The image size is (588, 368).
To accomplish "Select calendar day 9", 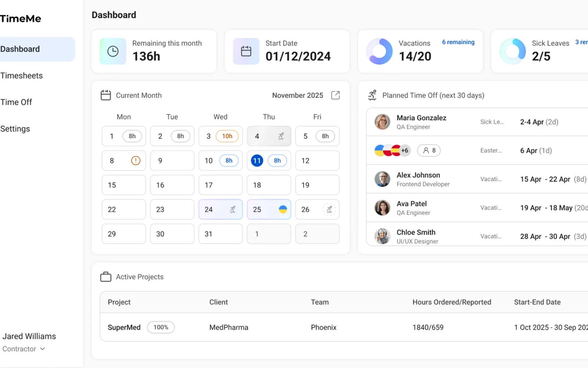I will click(172, 160).
